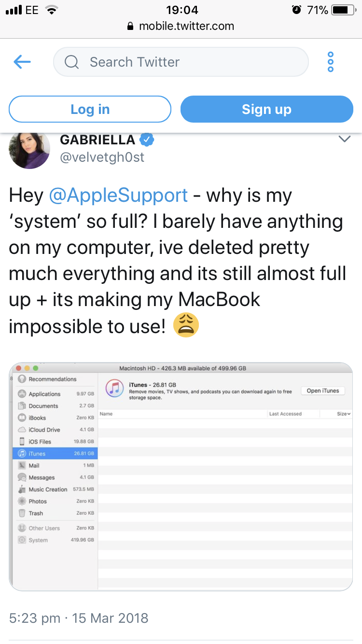Open the attached storage screenshot image
The height and width of the screenshot is (644, 362).
point(181,476)
